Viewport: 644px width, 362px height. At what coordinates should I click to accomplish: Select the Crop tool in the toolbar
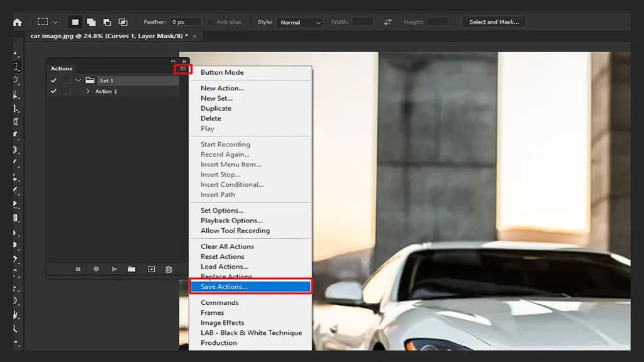[x=16, y=109]
